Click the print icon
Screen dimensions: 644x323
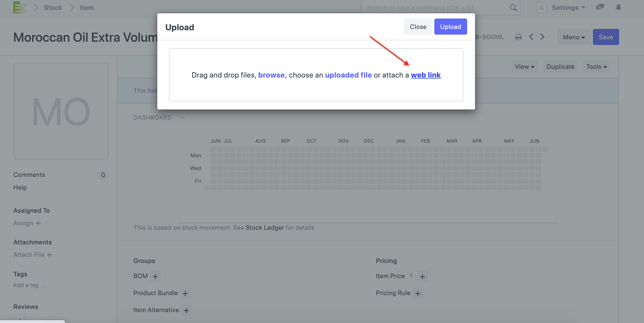[x=518, y=37]
